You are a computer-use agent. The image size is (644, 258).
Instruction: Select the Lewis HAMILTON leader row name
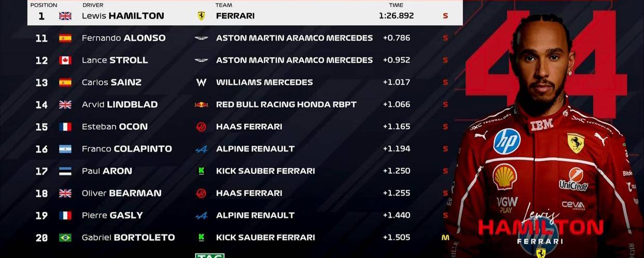[123, 16]
